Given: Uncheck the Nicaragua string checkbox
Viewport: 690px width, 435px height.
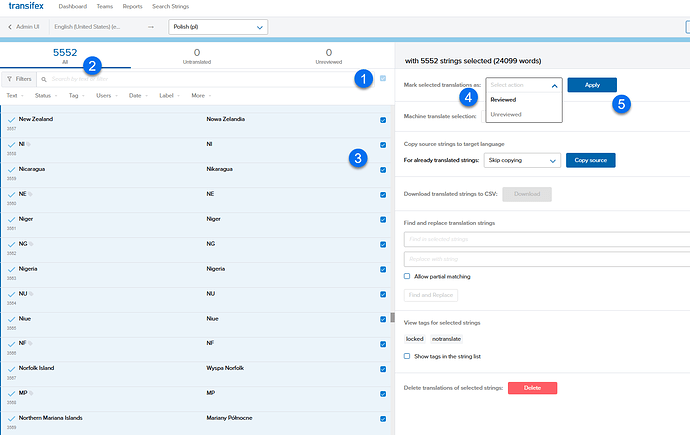Looking at the screenshot, I should tap(383, 170).
